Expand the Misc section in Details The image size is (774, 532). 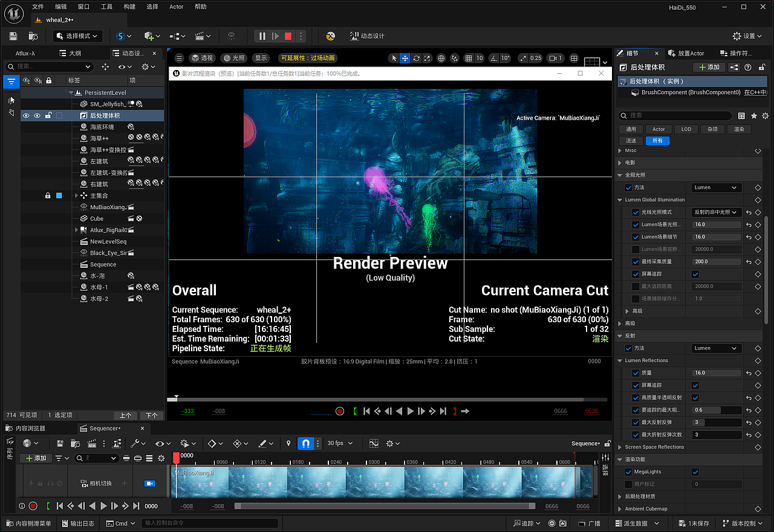pos(620,151)
